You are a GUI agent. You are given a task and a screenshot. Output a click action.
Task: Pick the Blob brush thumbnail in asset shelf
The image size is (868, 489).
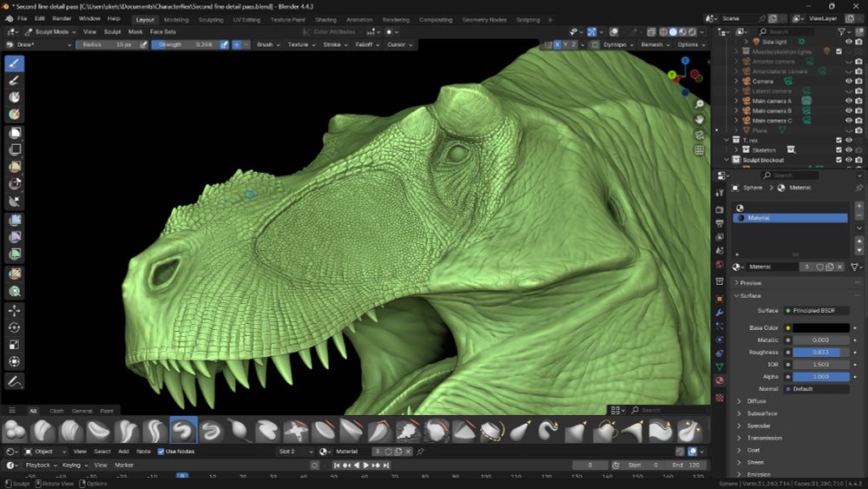(15, 431)
